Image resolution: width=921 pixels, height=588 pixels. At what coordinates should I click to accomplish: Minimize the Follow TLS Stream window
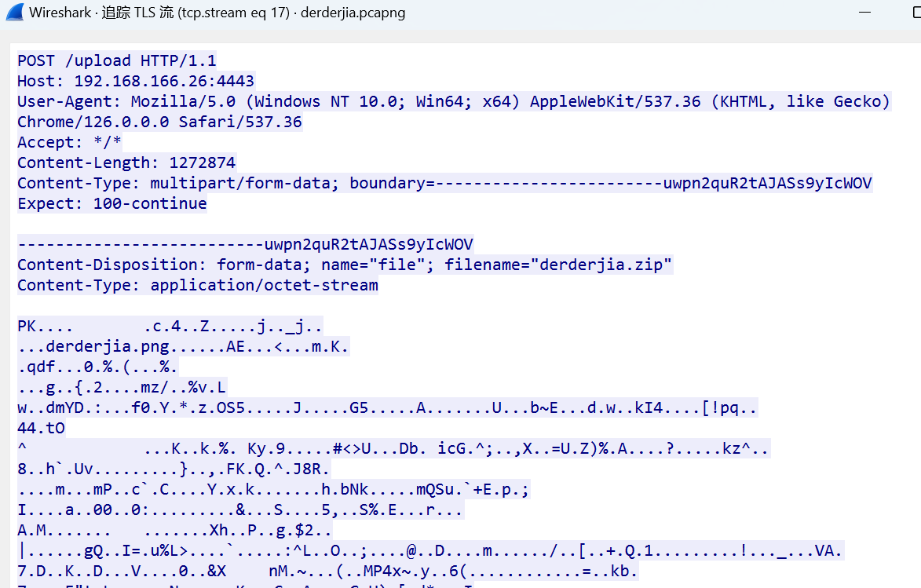pyautogui.click(x=864, y=13)
